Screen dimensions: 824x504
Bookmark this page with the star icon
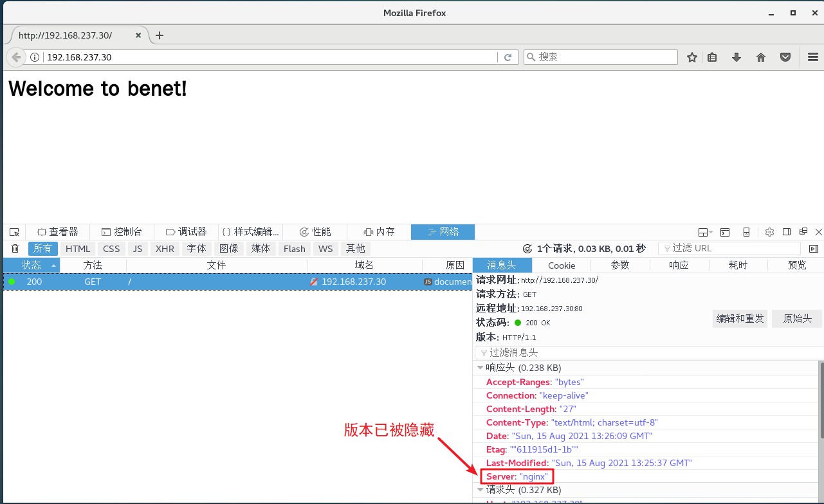coord(692,57)
